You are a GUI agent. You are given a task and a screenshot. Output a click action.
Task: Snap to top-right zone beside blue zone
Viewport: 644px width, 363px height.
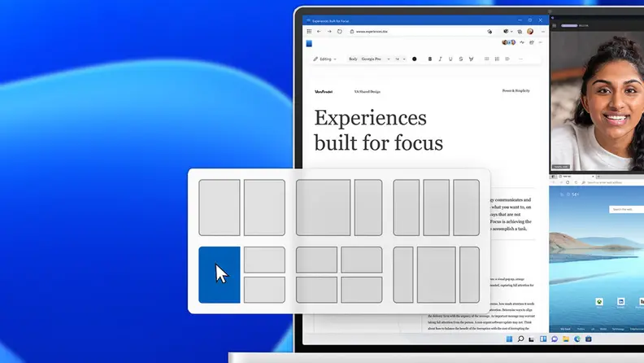[264, 260]
